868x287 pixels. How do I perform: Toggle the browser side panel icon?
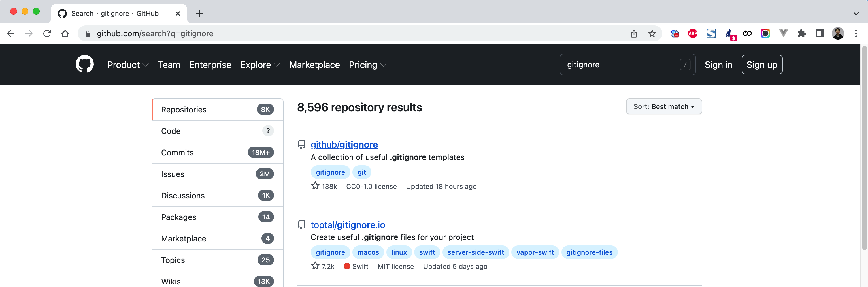[x=820, y=33]
